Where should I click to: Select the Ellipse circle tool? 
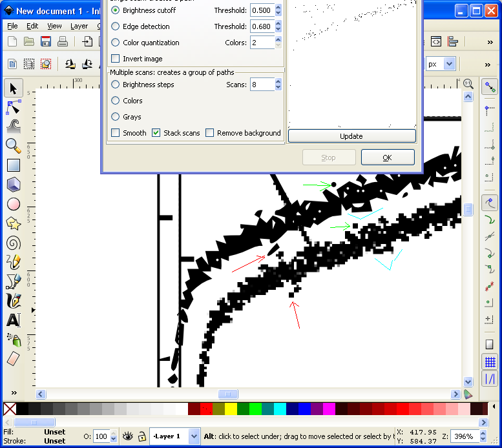point(14,205)
